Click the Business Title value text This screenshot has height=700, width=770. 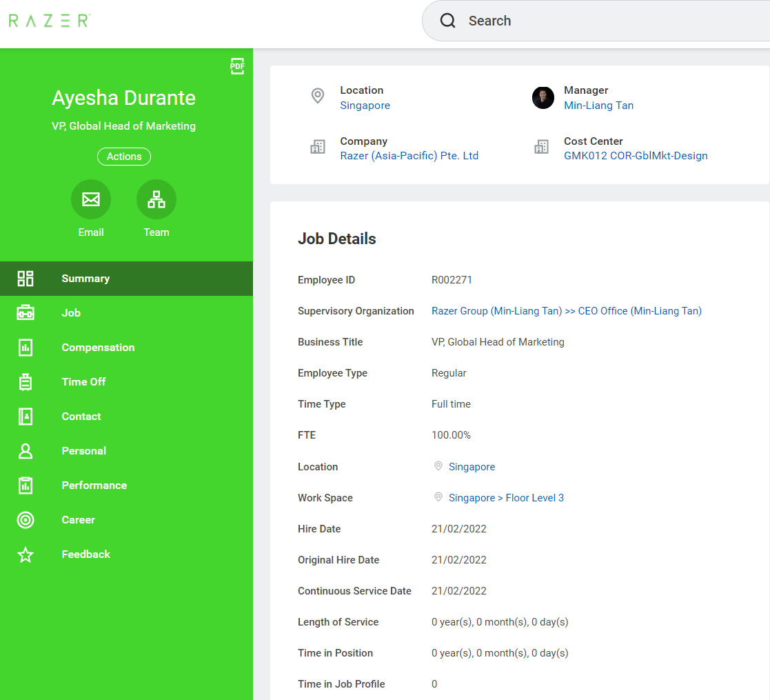498,342
